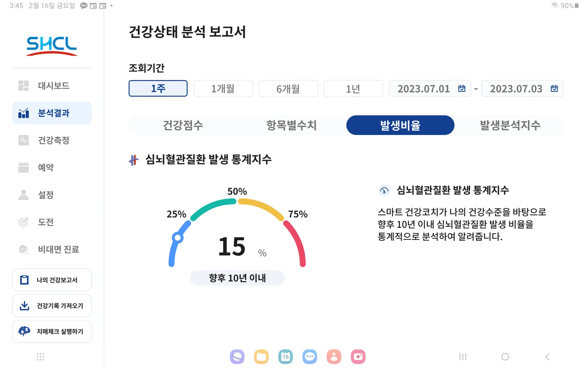Open the Messages app icon

point(310,357)
